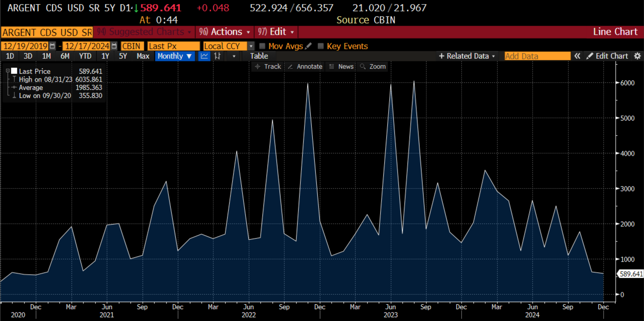Open the Monthly periodicity dropdown
The image size is (644, 321).
point(175,56)
